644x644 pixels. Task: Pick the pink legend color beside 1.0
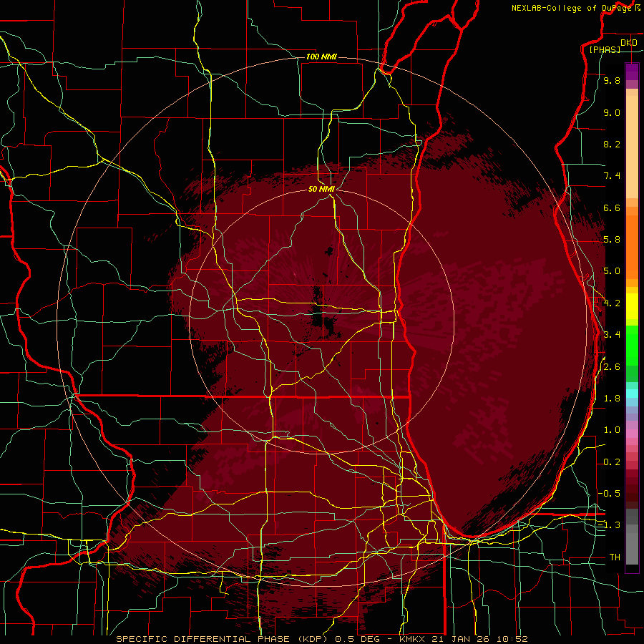[632, 434]
